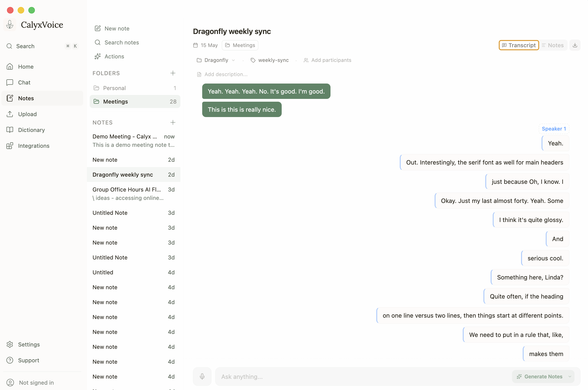Add a new note with plus icon
Screen dimensions: 588x390
pos(173,122)
